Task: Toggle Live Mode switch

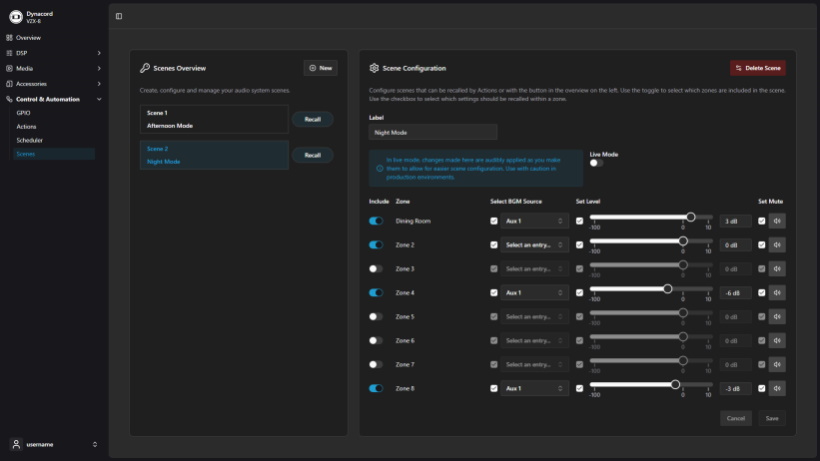Action: pyautogui.click(x=596, y=163)
